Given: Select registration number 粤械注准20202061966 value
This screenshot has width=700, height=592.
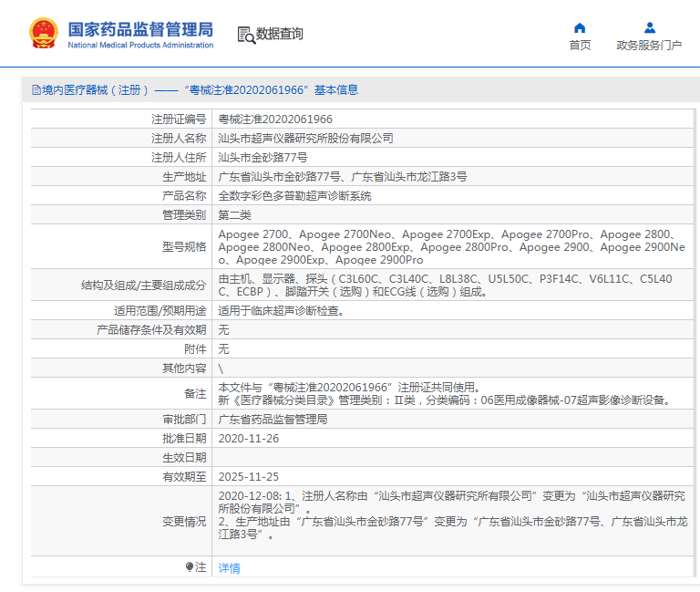Looking at the screenshot, I should pyautogui.click(x=275, y=119).
